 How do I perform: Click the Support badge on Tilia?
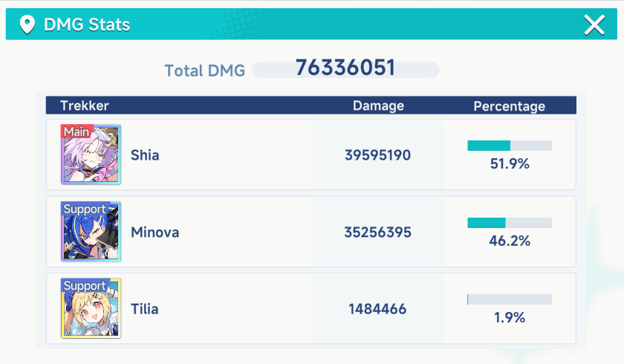[85, 286]
